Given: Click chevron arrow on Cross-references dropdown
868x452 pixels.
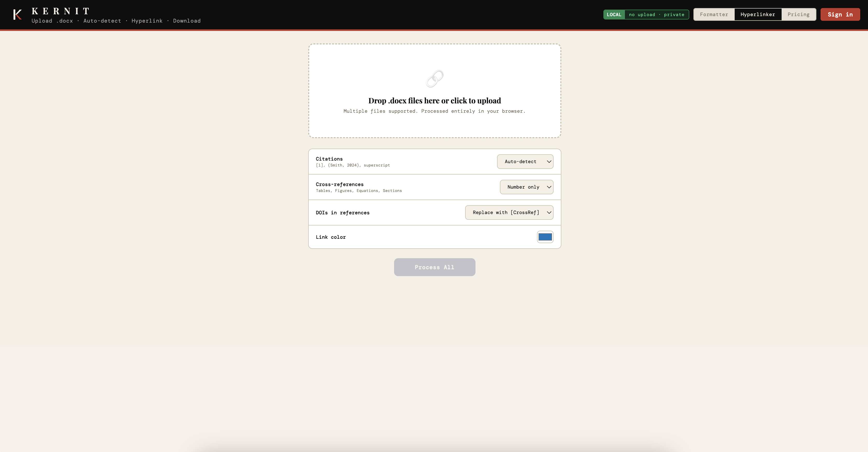Looking at the screenshot, I should pos(549,187).
